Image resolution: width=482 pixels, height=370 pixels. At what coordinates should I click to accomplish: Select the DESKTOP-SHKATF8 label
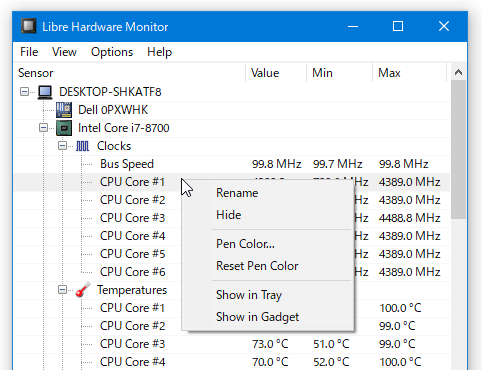click(x=110, y=92)
